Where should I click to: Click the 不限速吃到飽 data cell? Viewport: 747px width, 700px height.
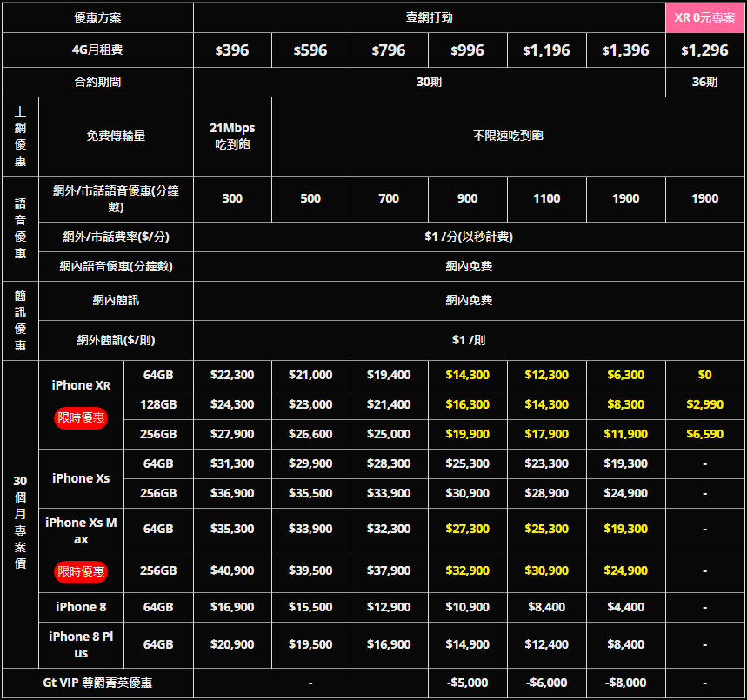(508, 137)
